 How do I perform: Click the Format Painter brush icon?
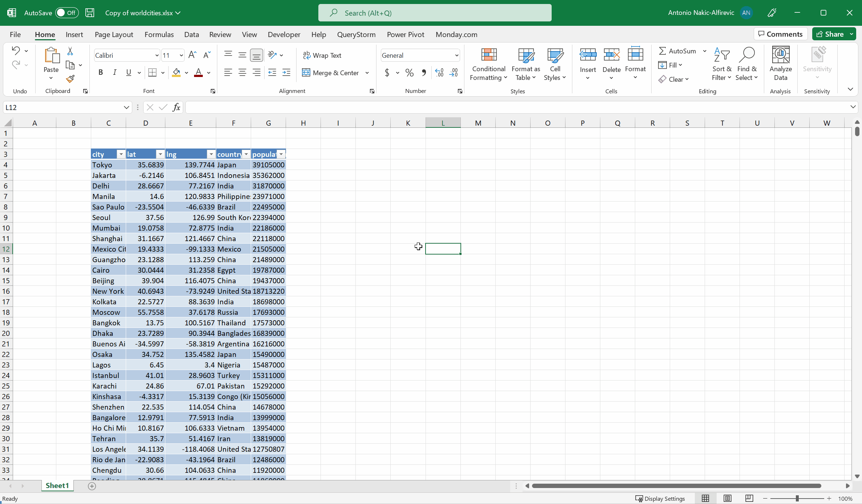[71, 79]
